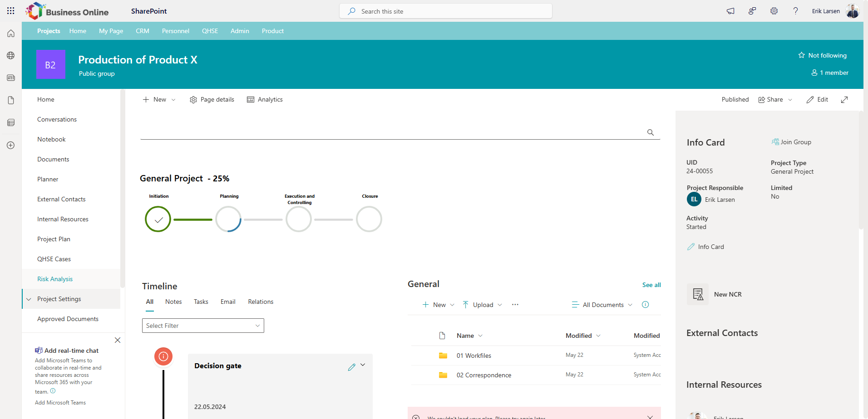Click See all in General section

click(x=651, y=285)
